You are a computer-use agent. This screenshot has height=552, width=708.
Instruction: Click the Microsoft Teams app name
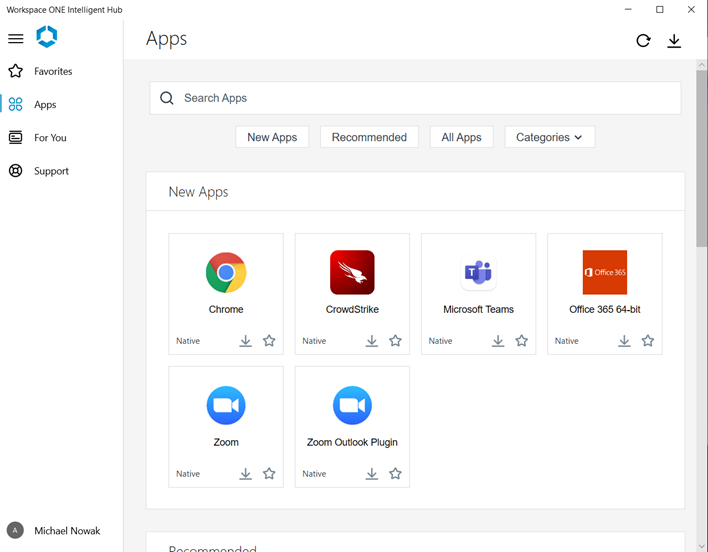478,309
